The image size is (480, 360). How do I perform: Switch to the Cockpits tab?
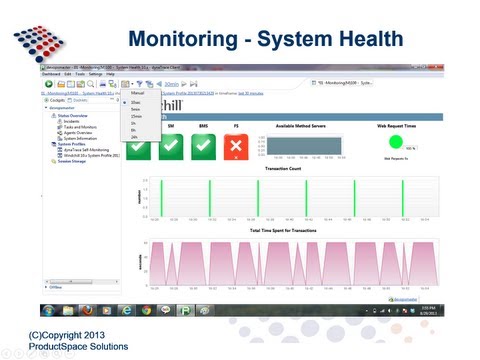click(55, 100)
